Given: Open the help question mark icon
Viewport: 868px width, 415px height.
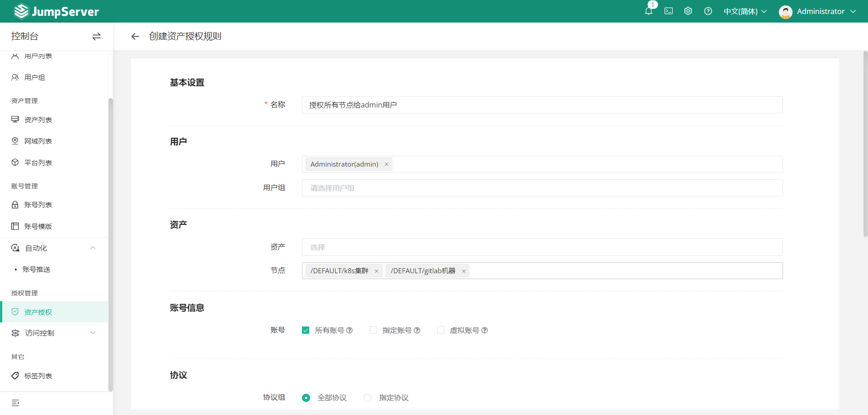Looking at the screenshot, I should tap(708, 11).
